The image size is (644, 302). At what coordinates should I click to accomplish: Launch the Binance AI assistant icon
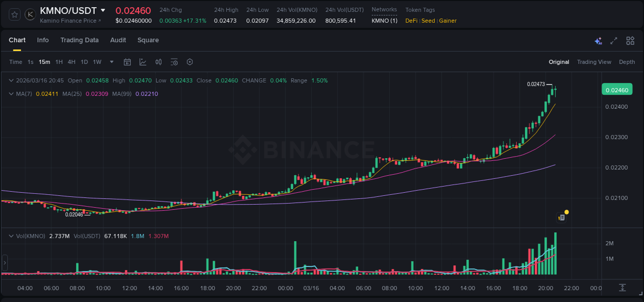point(598,40)
